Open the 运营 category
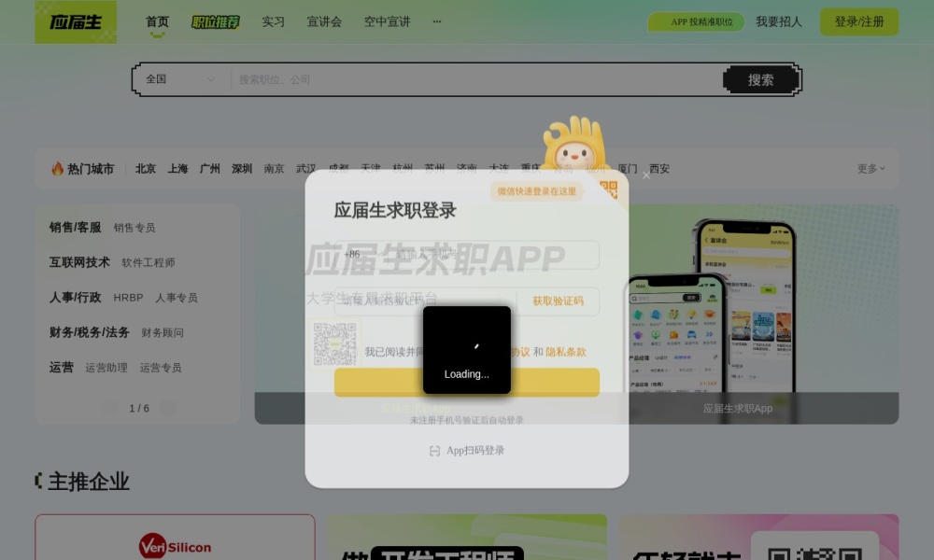Viewport: 934px width, 560px height. coord(62,367)
